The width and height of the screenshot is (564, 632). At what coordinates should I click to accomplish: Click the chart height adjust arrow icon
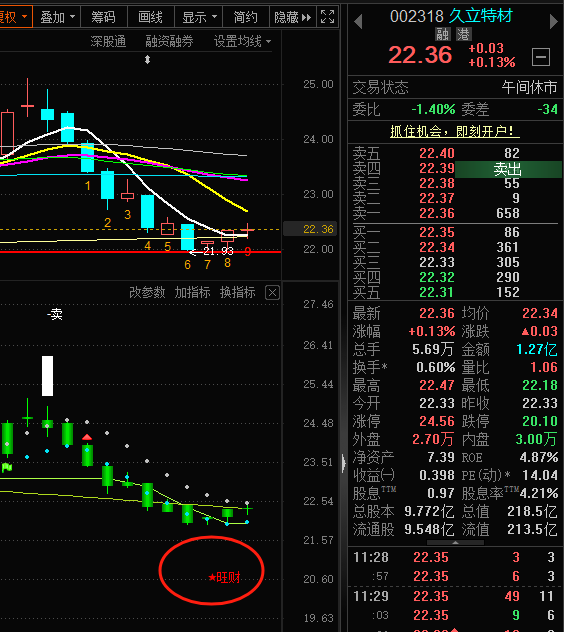click(148, 60)
